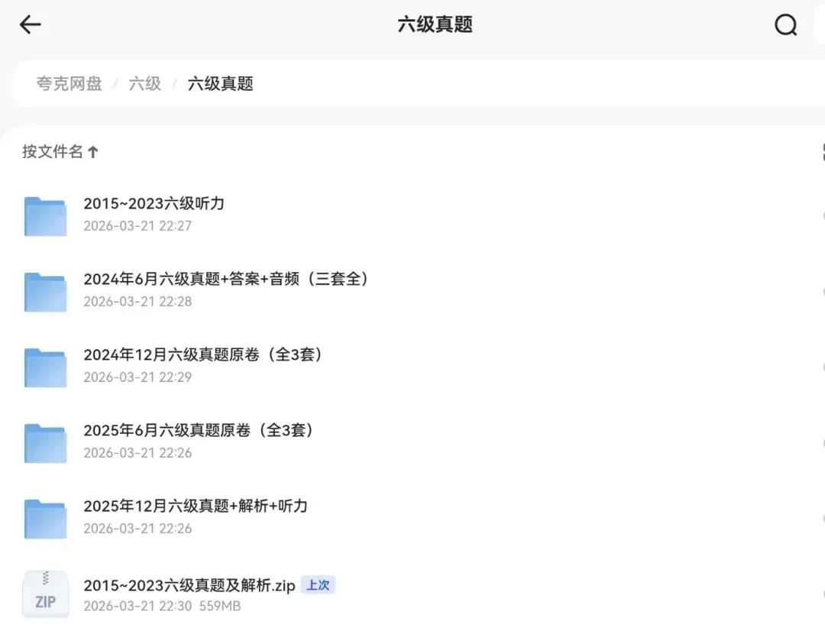The image size is (825, 644).
Task: Click name 2025年12月六级真题+解析+听力
Action: 196,506
